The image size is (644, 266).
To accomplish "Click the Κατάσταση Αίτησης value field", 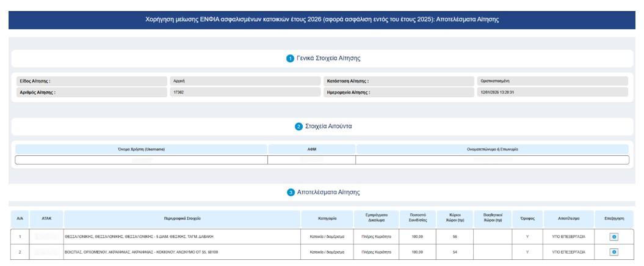I will click(552, 81).
